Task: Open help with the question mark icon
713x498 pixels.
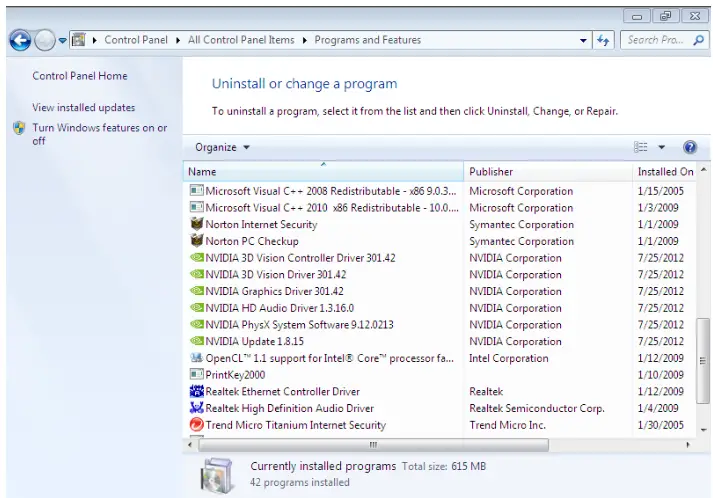Action: click(689, 147)
